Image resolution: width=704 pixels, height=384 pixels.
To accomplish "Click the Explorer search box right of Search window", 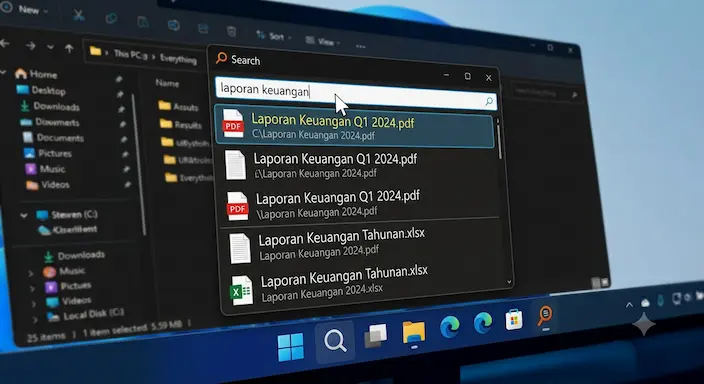I will pos(545,93).
